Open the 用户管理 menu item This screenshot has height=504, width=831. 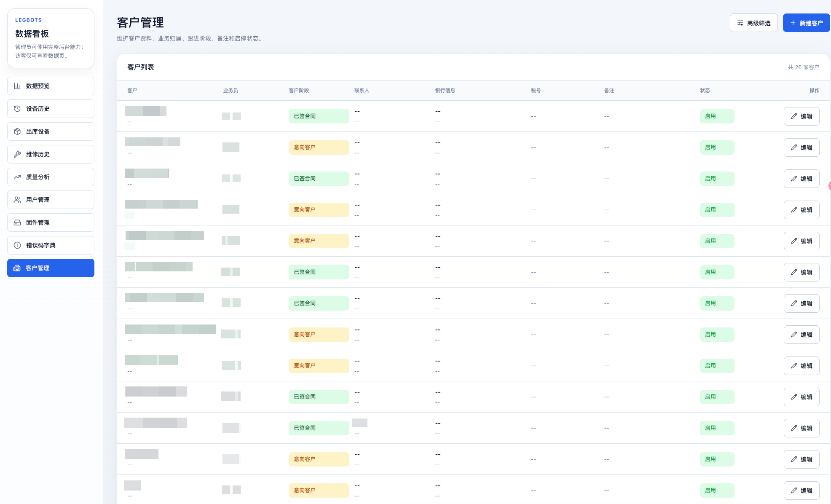(51, 200)
